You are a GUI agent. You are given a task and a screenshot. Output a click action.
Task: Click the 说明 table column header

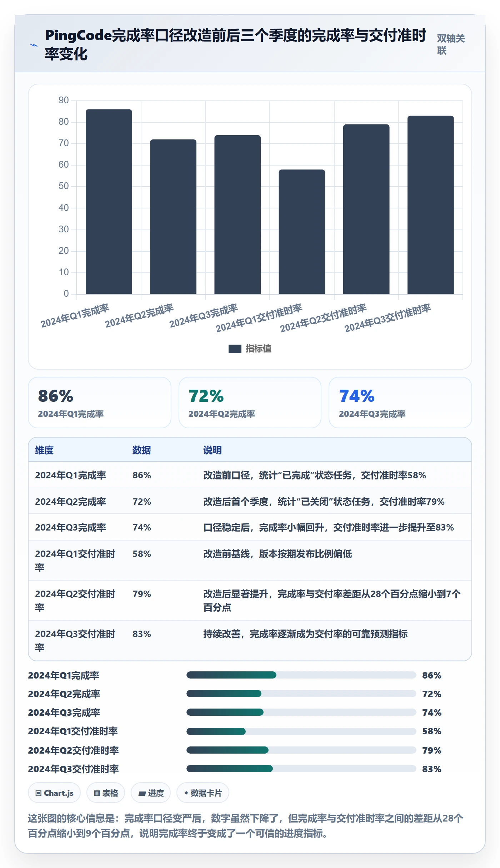pyautogui.click(x=212, y=450)
